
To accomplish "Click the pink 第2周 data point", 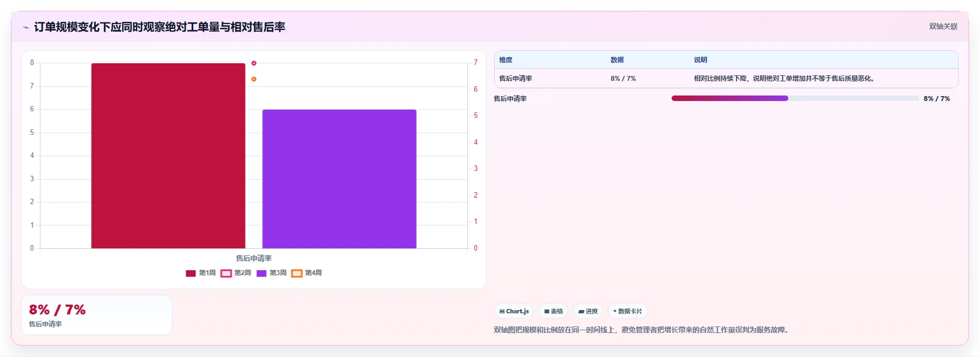I will point(254,63).
